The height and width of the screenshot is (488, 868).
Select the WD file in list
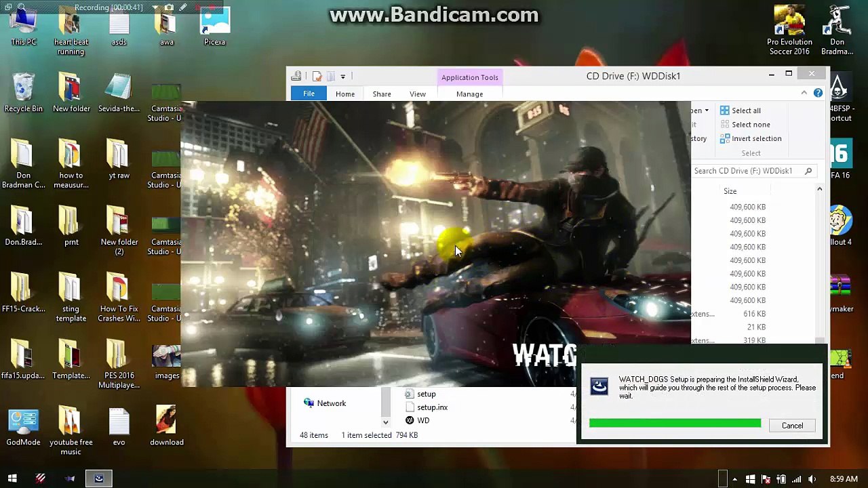(x=416, y=420)
